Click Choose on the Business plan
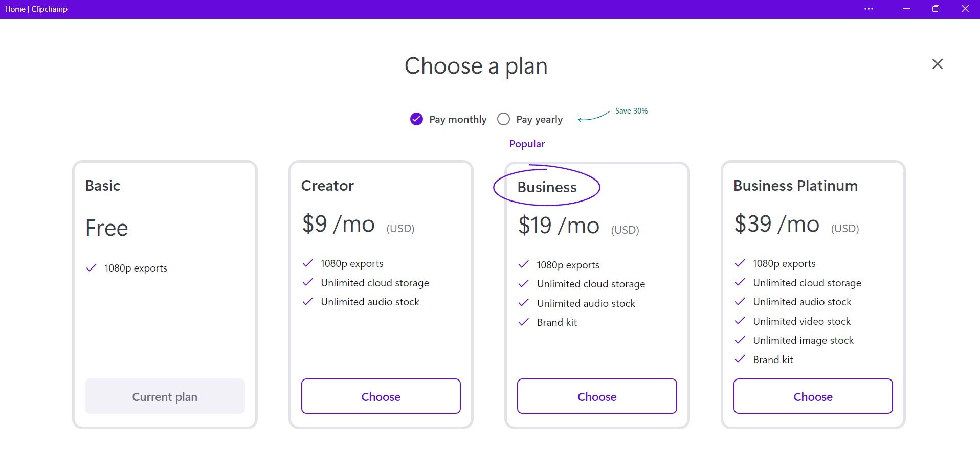The image size is (980, 470). click(597, 396)
